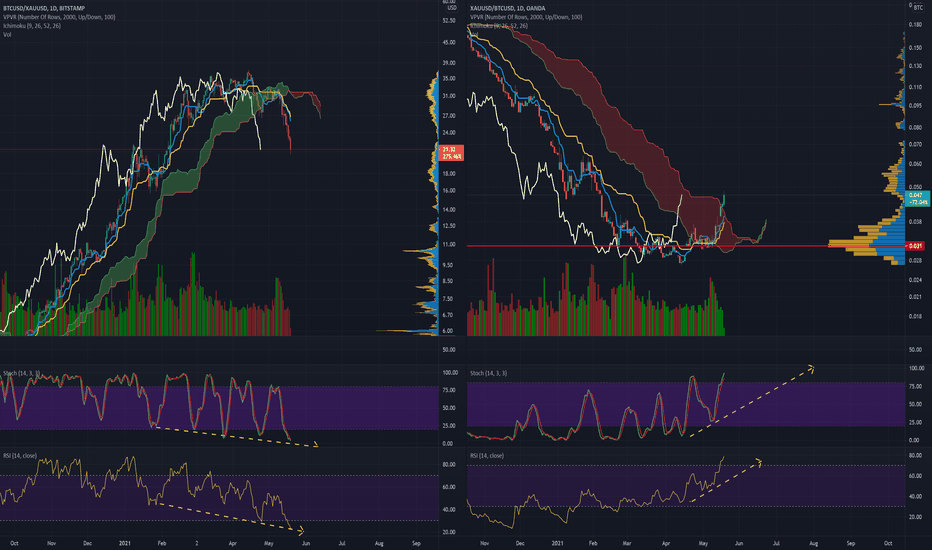The width and height of the screenshot is (932, 550).
Task: Click the 0.038 price scale value
Action: point(915,221)
